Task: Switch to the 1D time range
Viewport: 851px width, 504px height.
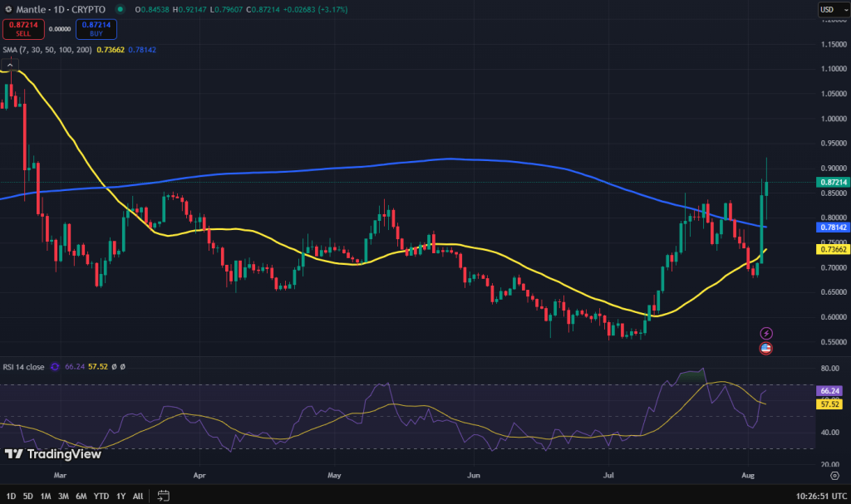Action: [10, 496]
